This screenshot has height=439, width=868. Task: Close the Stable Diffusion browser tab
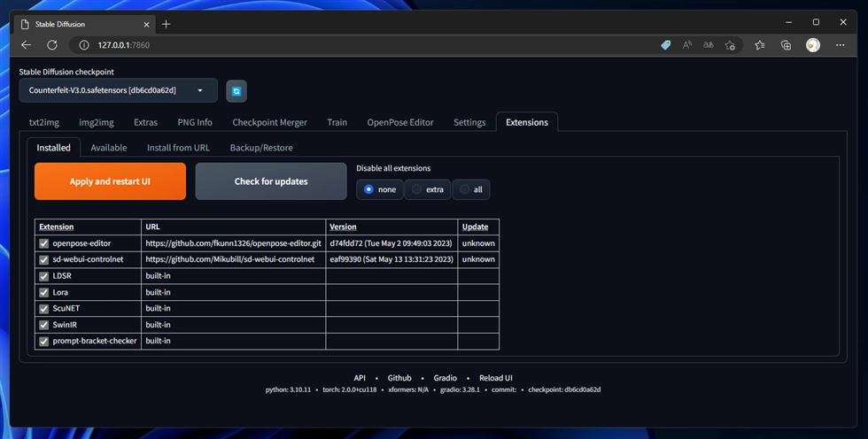tap(146, 24)
